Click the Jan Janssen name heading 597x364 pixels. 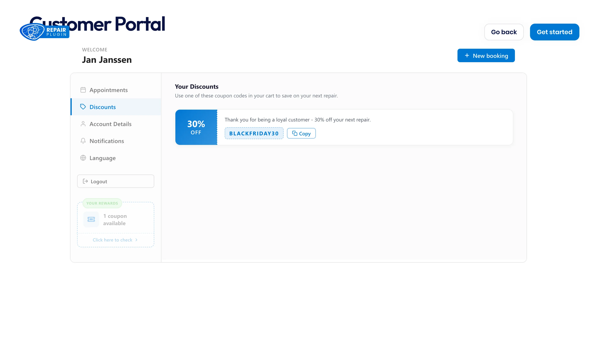tap(107, 60)
